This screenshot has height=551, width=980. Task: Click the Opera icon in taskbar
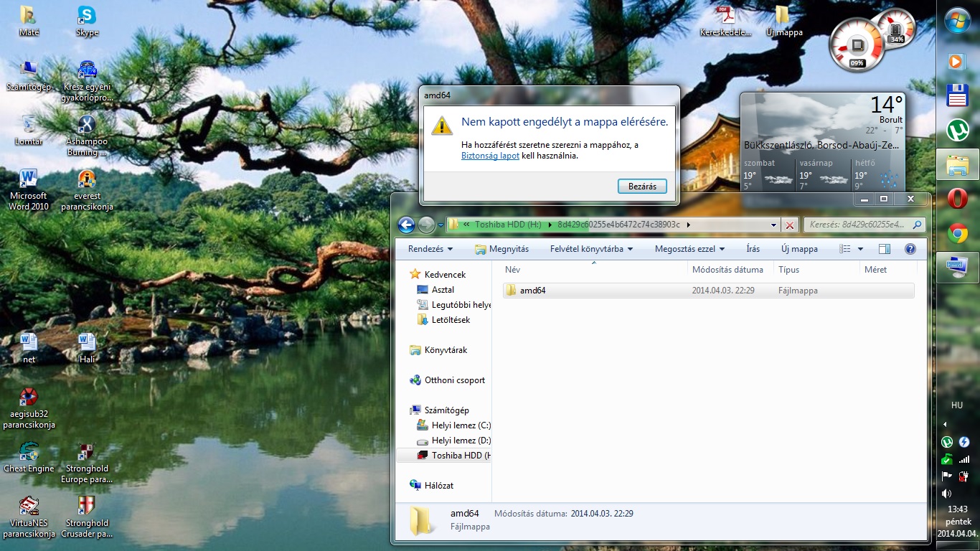pyautogui.click(x=957, y=199)
